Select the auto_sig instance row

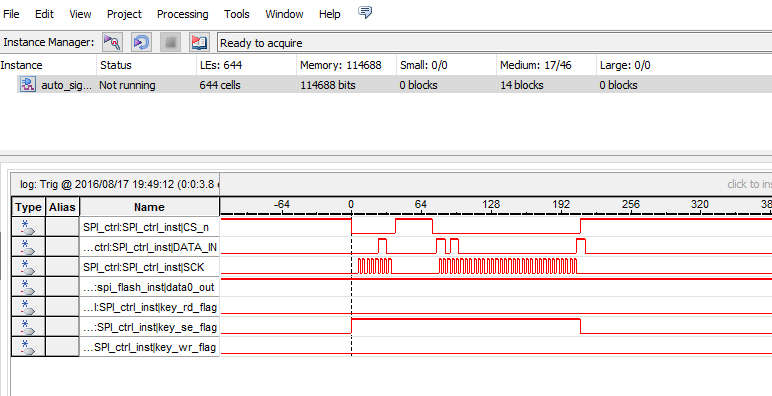coord(386,85)
